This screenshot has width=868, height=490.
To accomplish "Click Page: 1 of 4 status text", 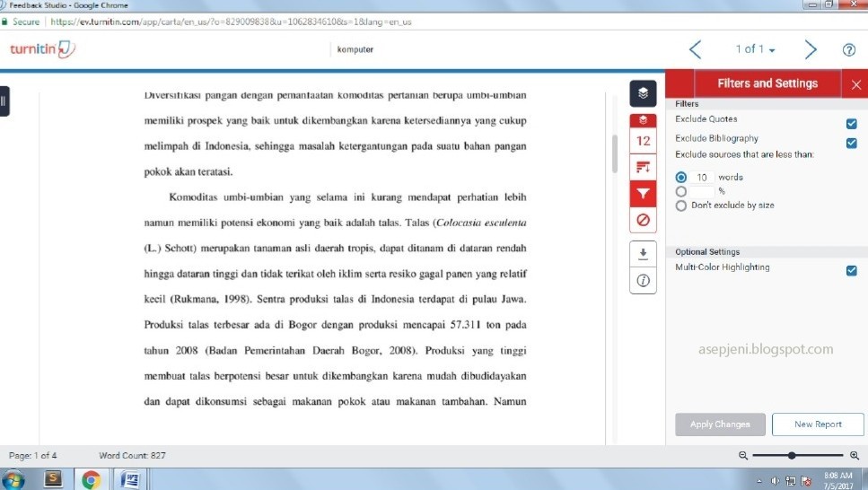I will [x=32, y=455].
